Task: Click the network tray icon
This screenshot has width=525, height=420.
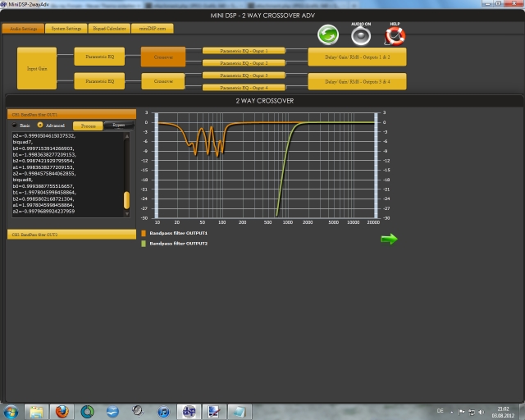Action: point(472,412)
